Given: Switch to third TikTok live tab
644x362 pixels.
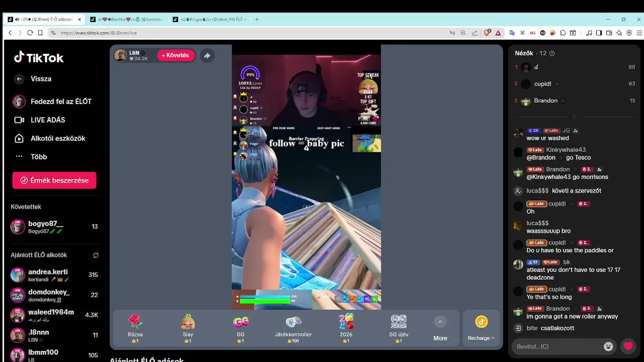Looking at the screenshot, I should (x=209, y=20).
